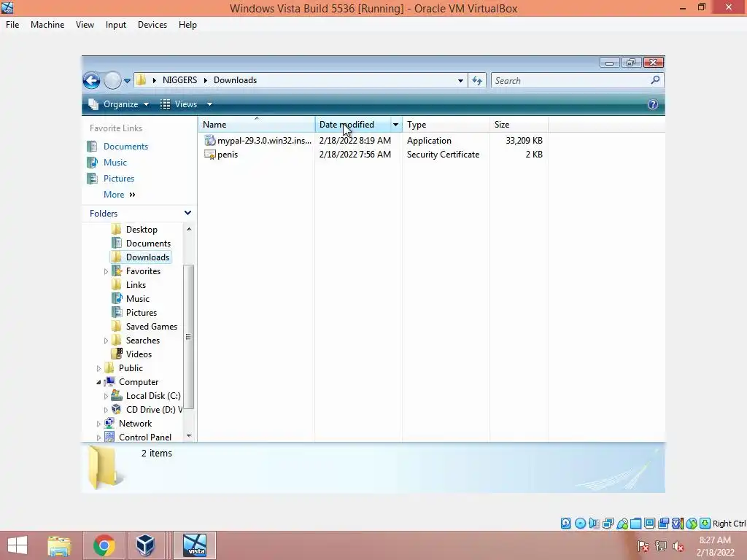747x560 pixels.
Task: Click the muted volume tray icon
Action: tap(678, 545)
